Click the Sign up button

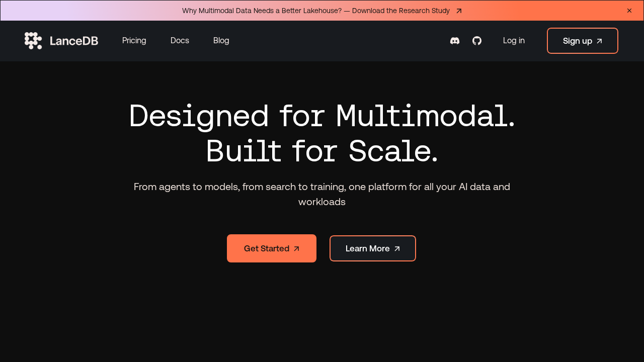click(x=582, y=41)
